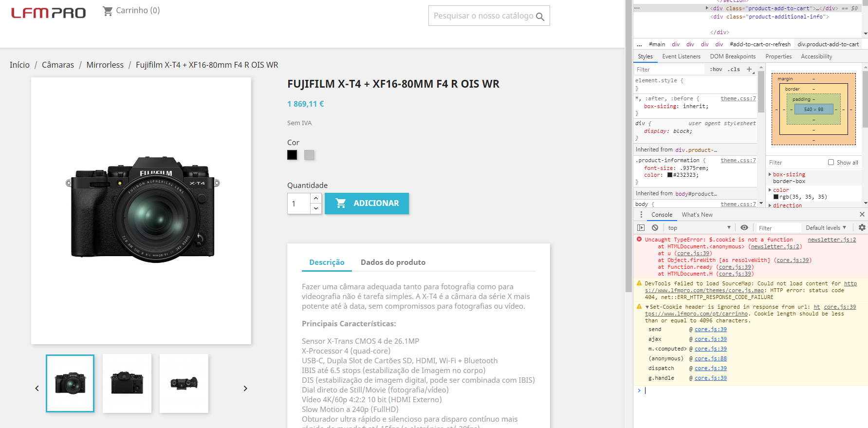Open newsletter.js:2 source link
The width and height of the screenshot is (868, 428).
(831, 240)
